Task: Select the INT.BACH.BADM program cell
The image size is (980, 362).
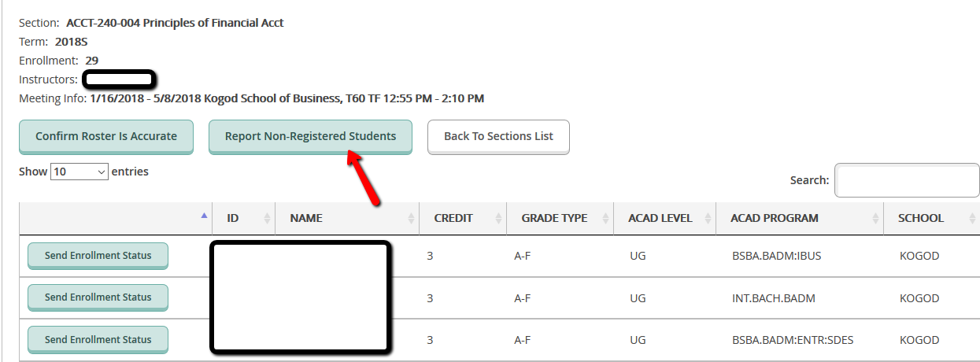Action: pyautogui.click(x=773, y=298)
